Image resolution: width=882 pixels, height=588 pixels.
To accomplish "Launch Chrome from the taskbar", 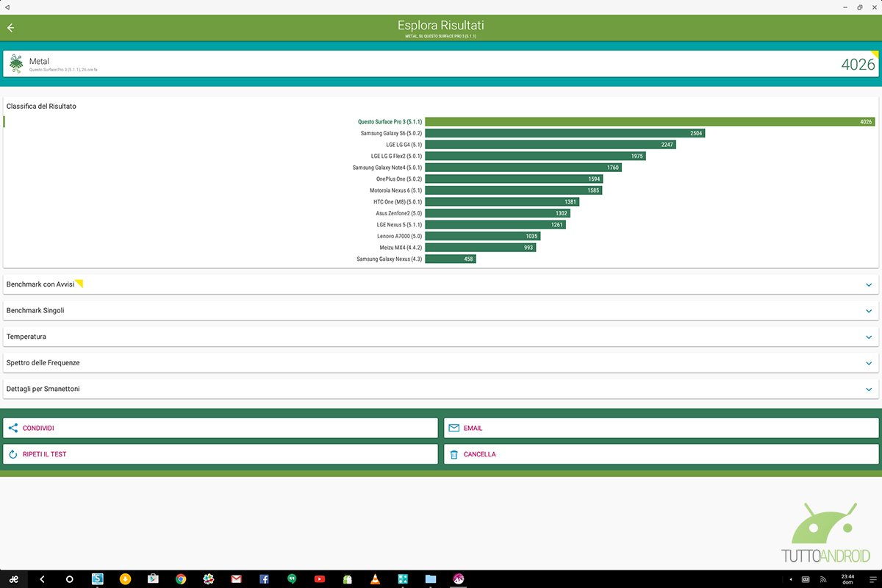I will click(181, 579).
